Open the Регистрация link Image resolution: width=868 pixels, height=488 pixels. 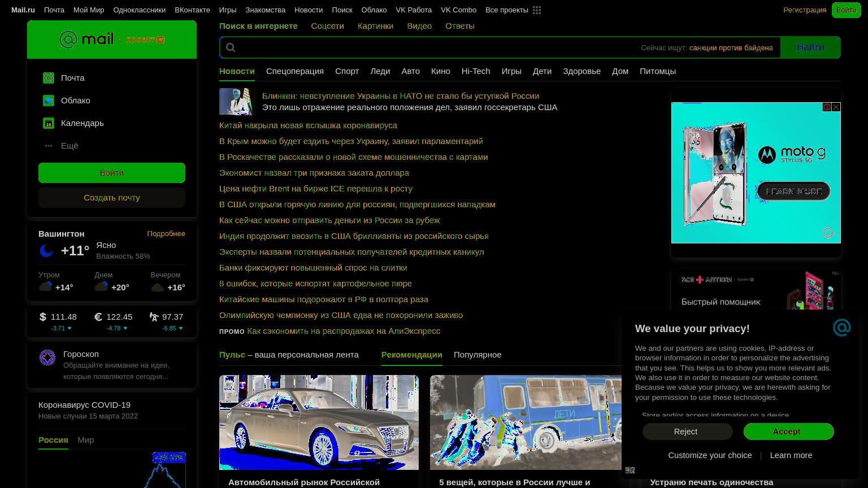[805, 10]
